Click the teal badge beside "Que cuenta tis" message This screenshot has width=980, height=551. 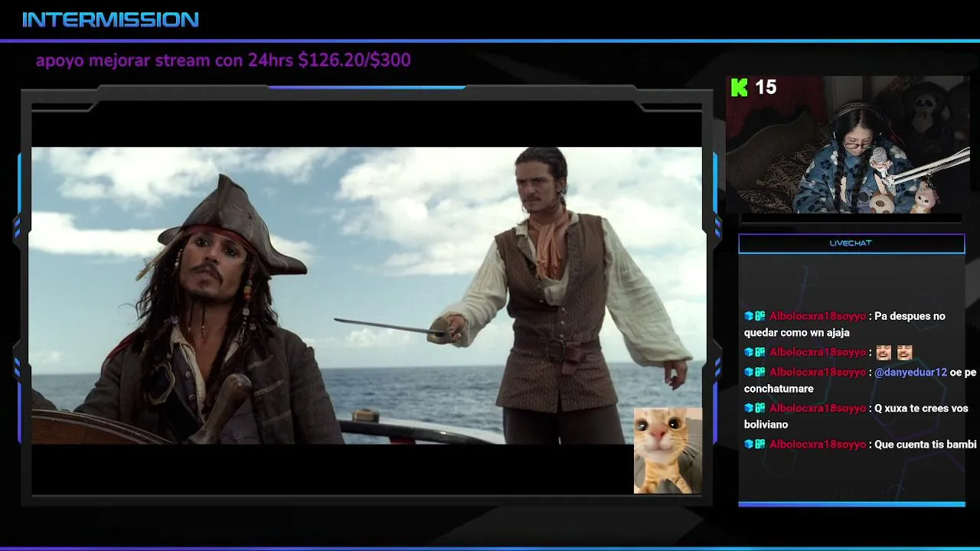point(759,445)
